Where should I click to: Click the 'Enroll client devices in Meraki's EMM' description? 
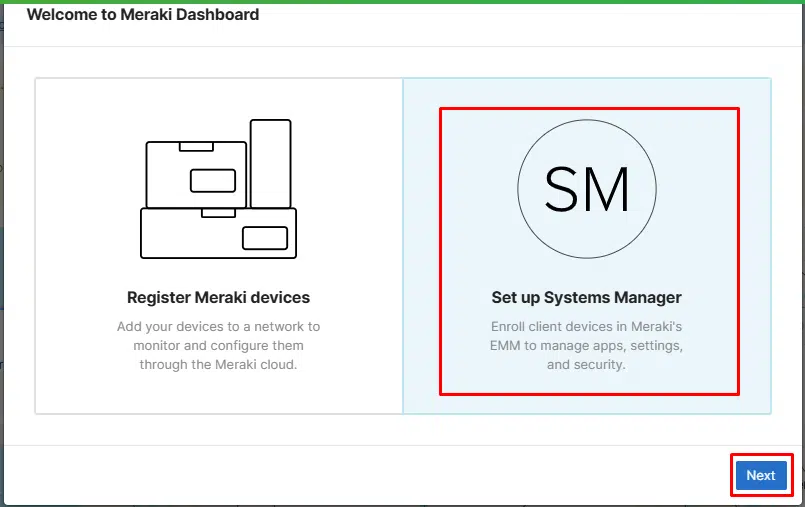[586, 345]
